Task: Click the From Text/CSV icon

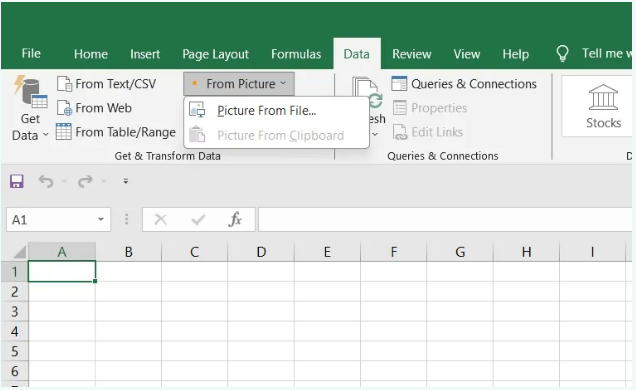Action: [64, 84]
